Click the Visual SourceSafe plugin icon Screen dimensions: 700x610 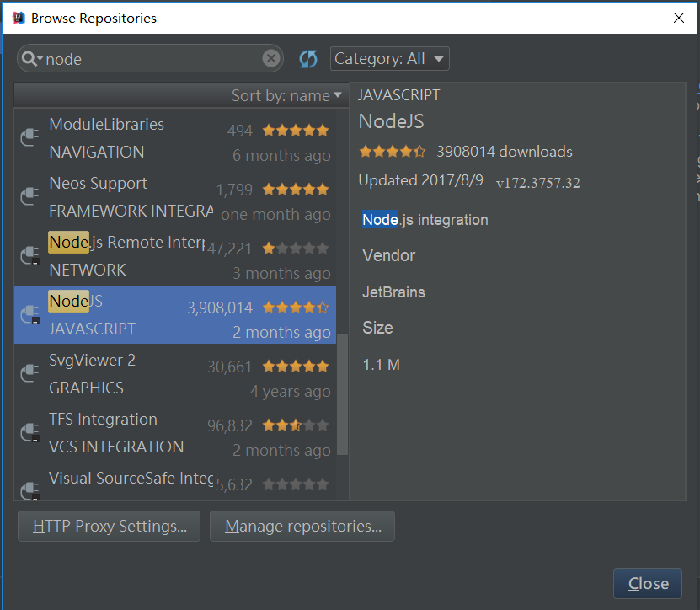coord(30,490)
